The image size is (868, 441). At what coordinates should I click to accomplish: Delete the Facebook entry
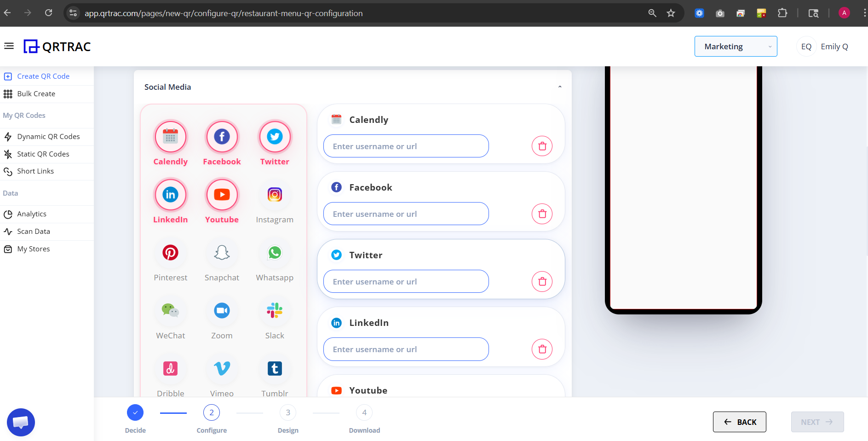pos(542,214)
